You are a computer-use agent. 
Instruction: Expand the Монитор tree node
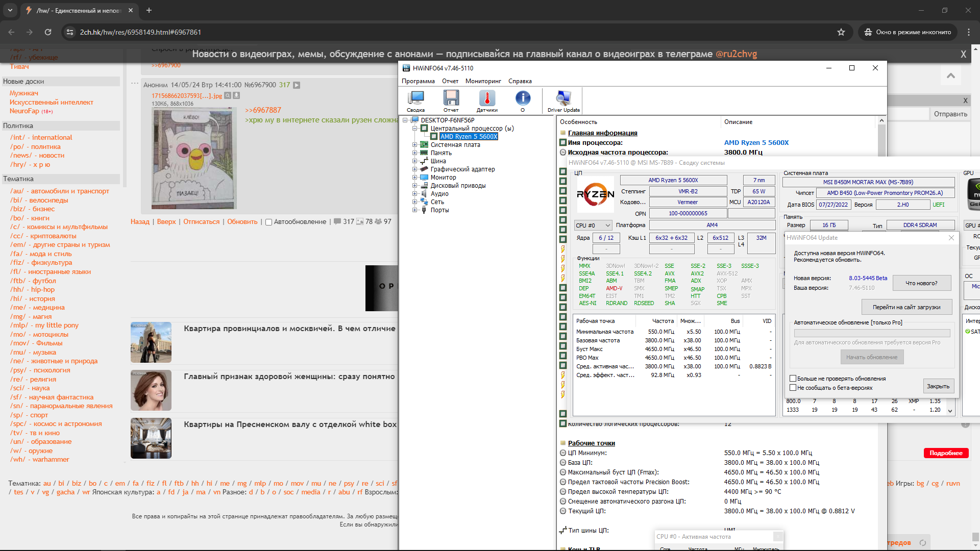pos(415,178)
